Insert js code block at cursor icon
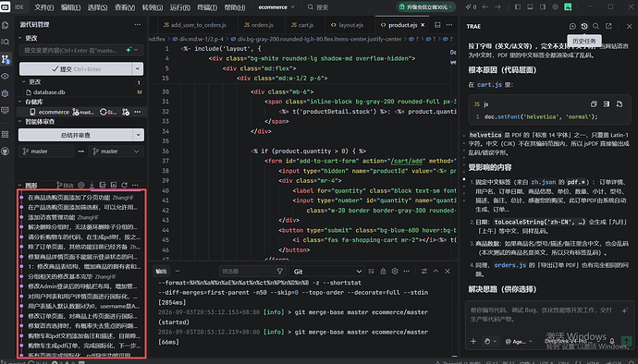The height and width of the screenshot is (364, 638). pyautogui.click(x=607, y=104)
